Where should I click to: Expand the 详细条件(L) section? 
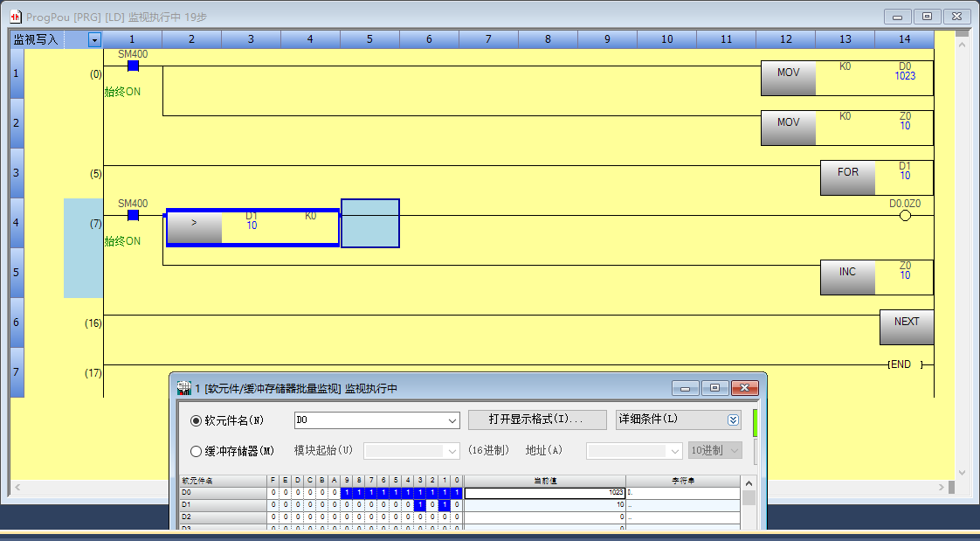(x=732, y=420)
